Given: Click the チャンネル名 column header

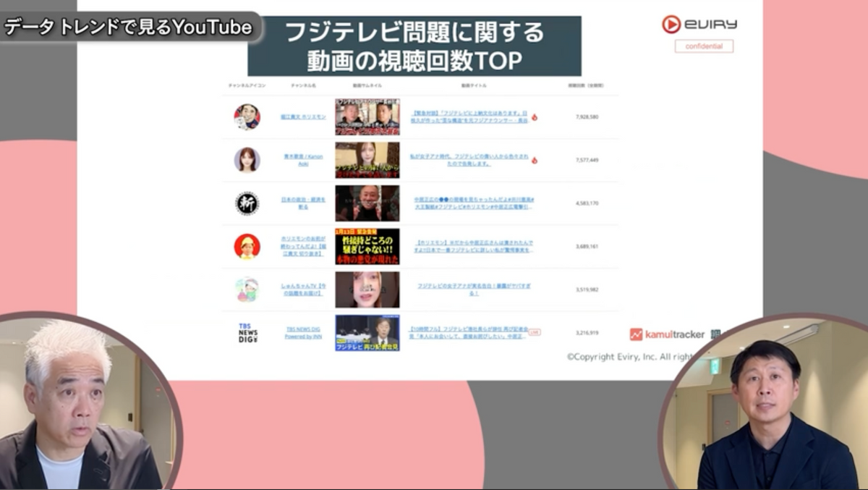Looking at the screenshot, I should (303, 85).
